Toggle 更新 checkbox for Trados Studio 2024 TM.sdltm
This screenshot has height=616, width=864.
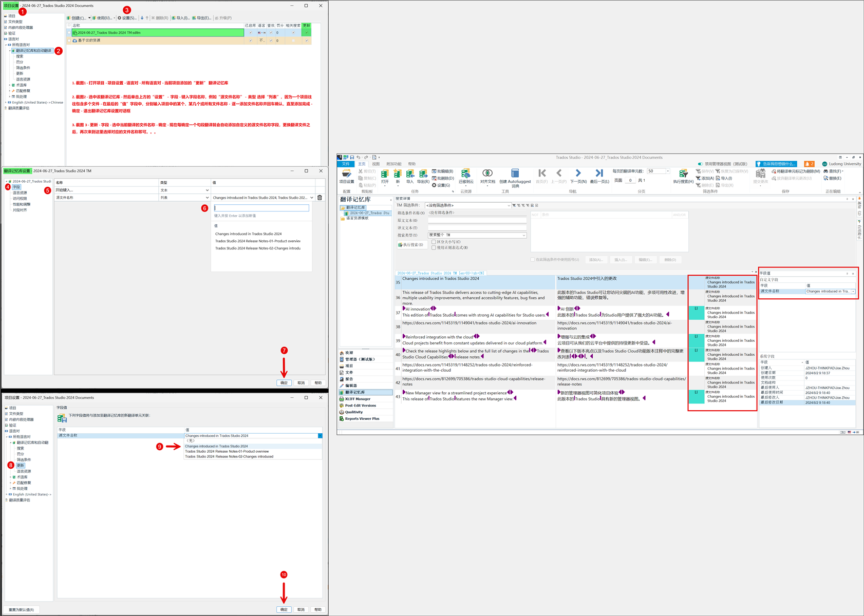point(307,33)
